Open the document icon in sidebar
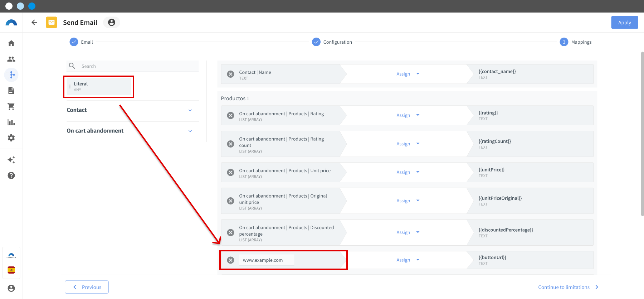This screenshot has width=644, height=299. point(11,91)
